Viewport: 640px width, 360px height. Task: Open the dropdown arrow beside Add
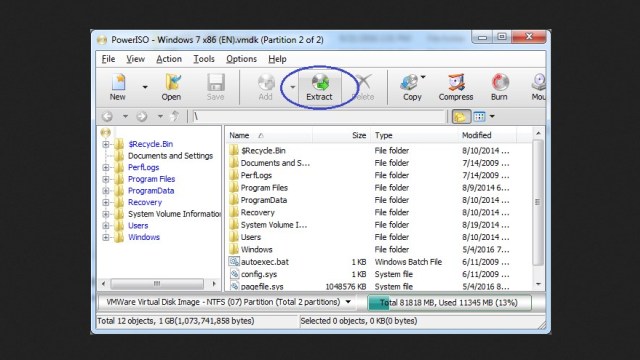292,87
